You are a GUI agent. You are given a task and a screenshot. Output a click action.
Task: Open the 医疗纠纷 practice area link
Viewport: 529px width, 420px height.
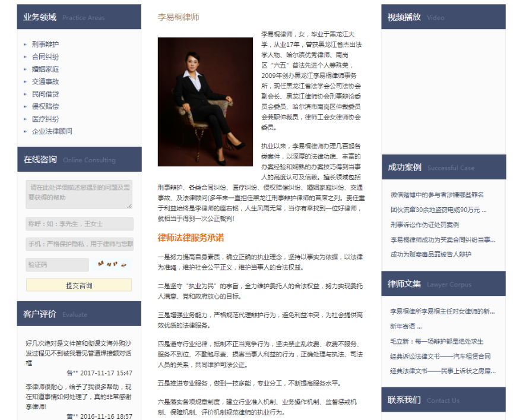[45, 119]
